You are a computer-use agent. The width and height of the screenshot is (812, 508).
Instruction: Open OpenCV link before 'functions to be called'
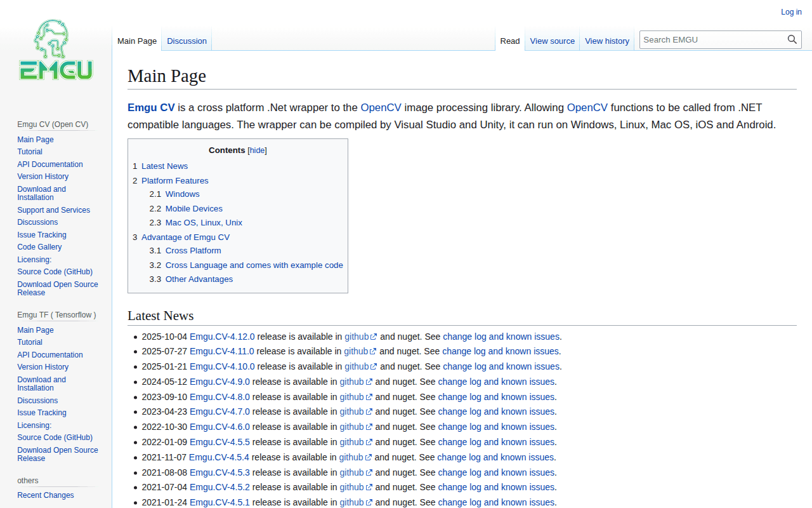(x=587, y=107)
